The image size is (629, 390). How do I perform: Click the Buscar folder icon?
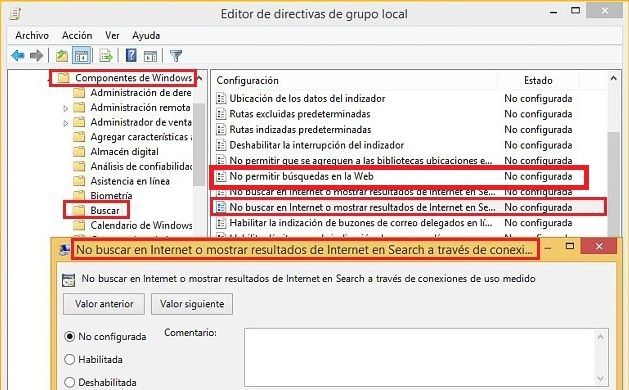coord(79,210)
